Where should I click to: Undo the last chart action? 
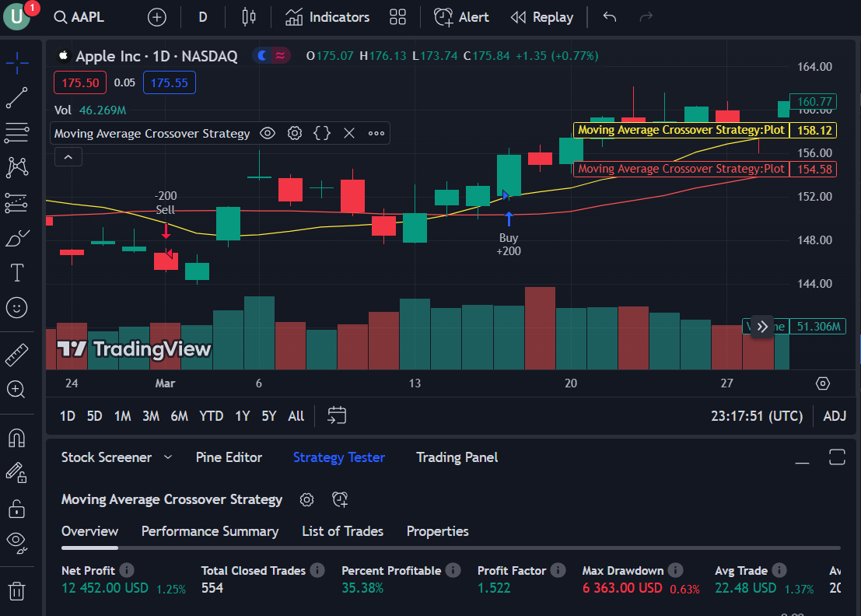[x=610, y=17]
